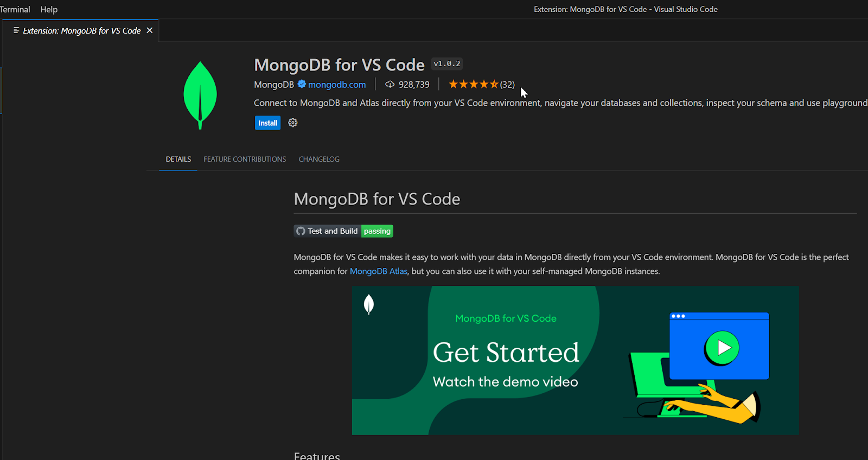Click the v1.0.2 version label
Screen dimensions: 868x460
[x=447, y=63]
